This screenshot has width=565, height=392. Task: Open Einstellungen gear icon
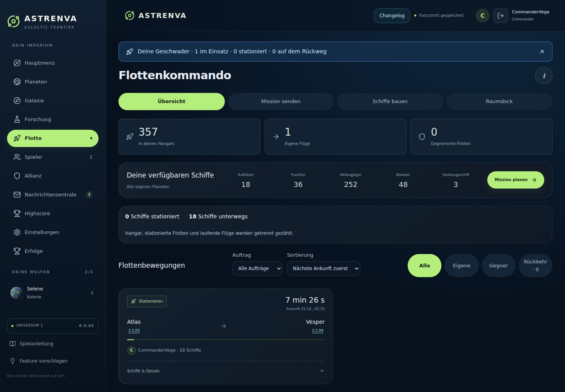click(17, 232)
